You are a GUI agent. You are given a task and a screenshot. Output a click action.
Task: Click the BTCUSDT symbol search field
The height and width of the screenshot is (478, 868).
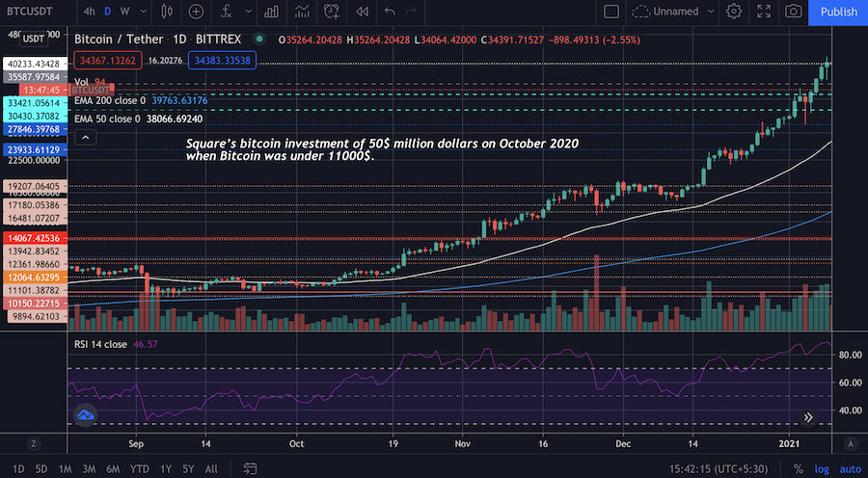31,11
